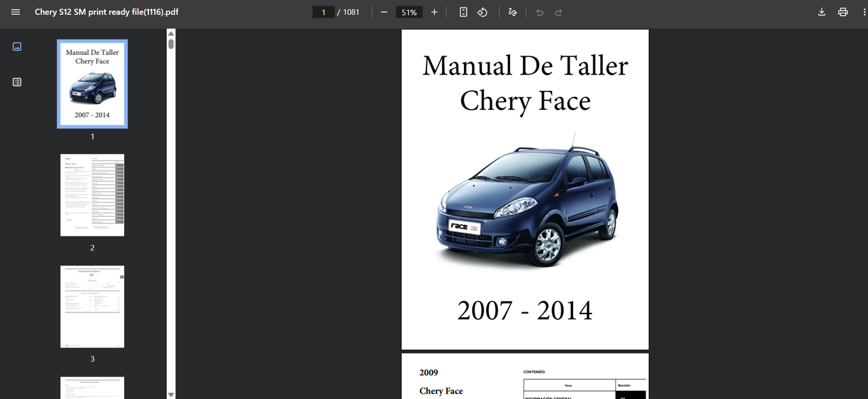Image resolution: width=868 pixels, height=399 pixels.
Task: Select the partially visible fourth page thumbnail
Action: tap(92, 387)
